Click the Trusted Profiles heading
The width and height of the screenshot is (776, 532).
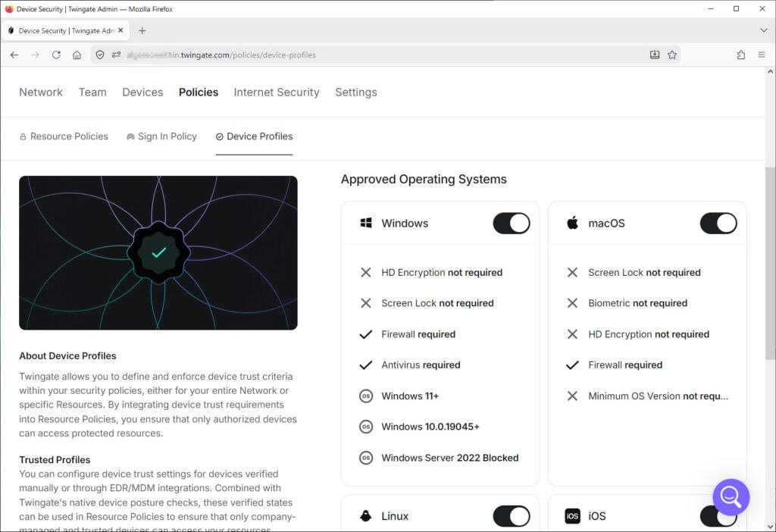(55, 460)
